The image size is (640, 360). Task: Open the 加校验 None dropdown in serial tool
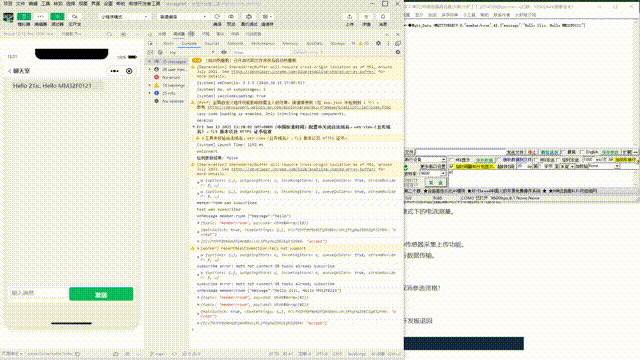pos(604,167)
